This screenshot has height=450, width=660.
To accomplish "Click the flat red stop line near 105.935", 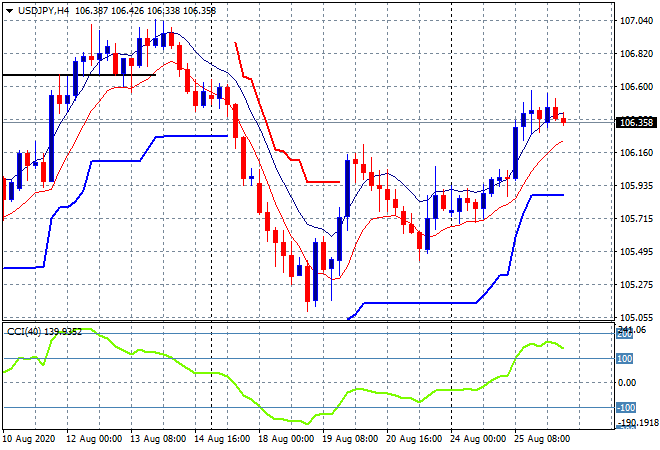I will point(323,182).
